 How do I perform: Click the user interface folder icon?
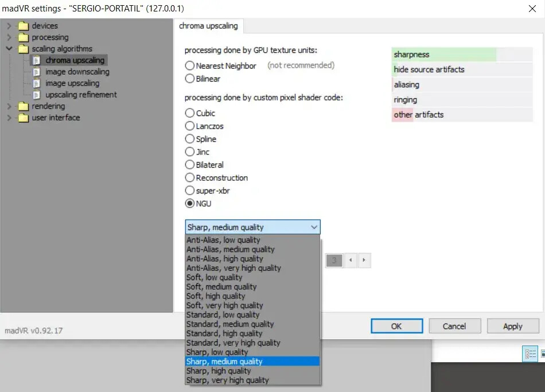click(24, 118)
